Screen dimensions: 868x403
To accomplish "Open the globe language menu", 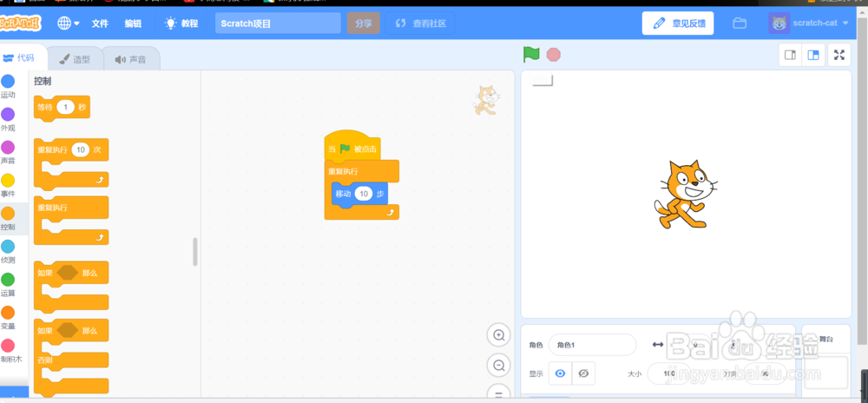I will coord(68,23).
